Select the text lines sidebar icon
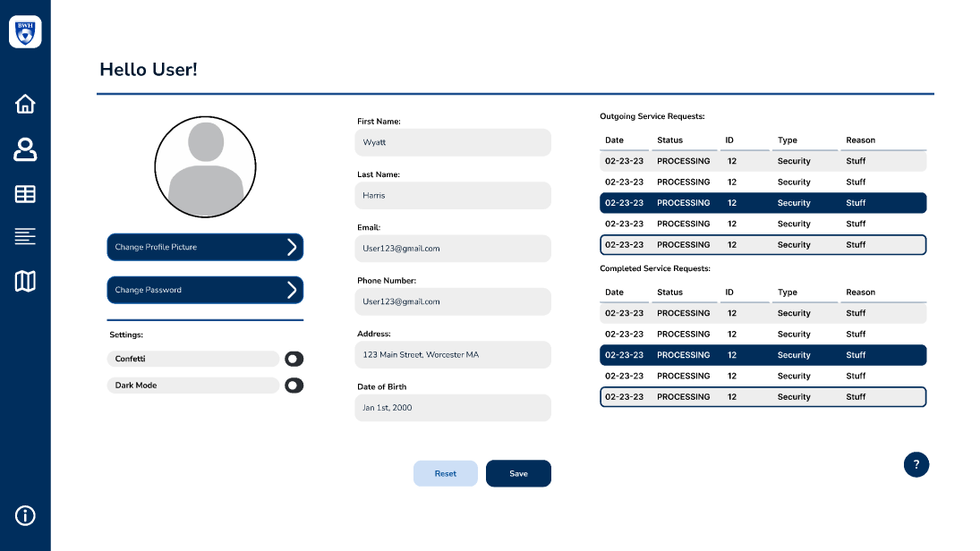 [x=25, y=236]
